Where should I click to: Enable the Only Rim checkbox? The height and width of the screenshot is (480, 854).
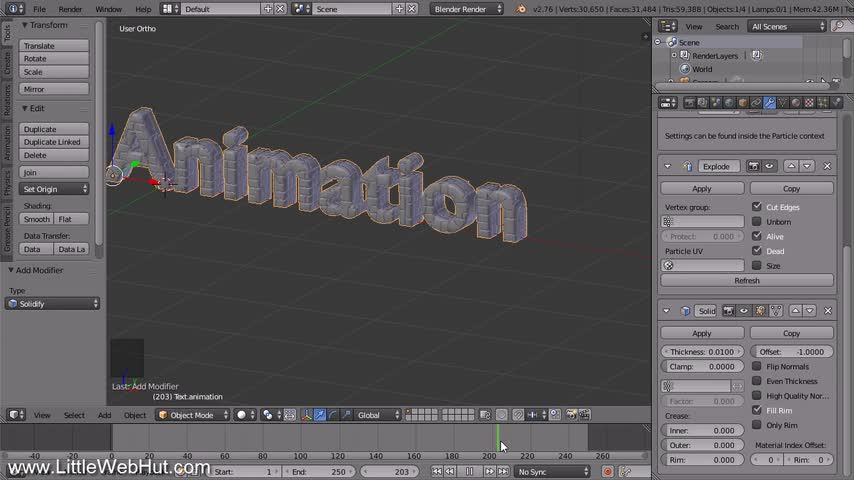coord(757,424)
